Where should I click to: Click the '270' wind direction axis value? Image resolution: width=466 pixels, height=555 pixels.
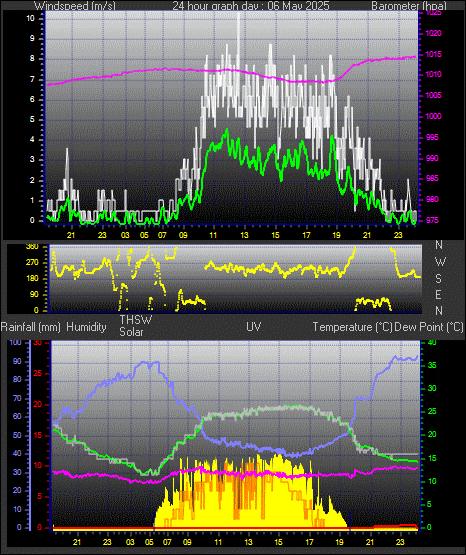(x=33, y=263)
